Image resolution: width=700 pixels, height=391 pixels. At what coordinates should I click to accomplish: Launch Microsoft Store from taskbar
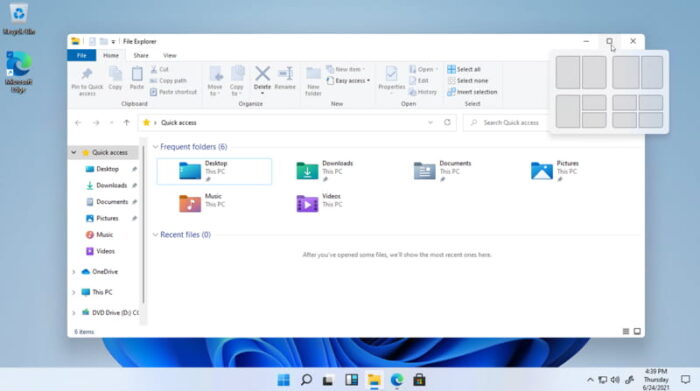tap(419, 380)
